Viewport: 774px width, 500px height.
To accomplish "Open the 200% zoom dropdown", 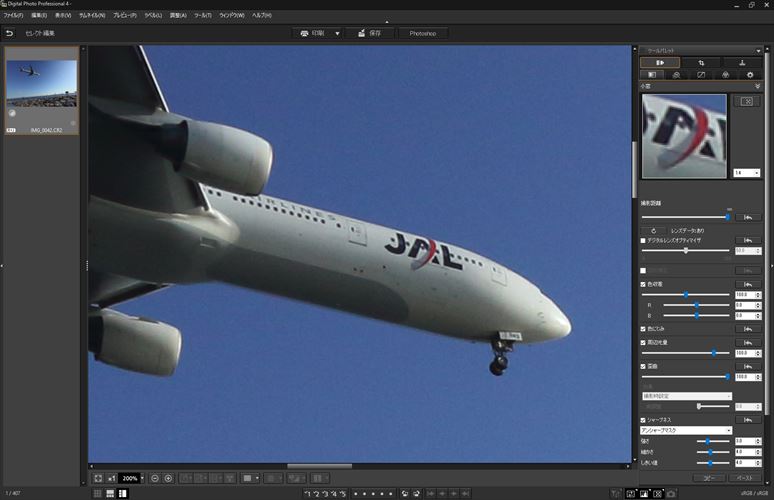I will (142, 478).
